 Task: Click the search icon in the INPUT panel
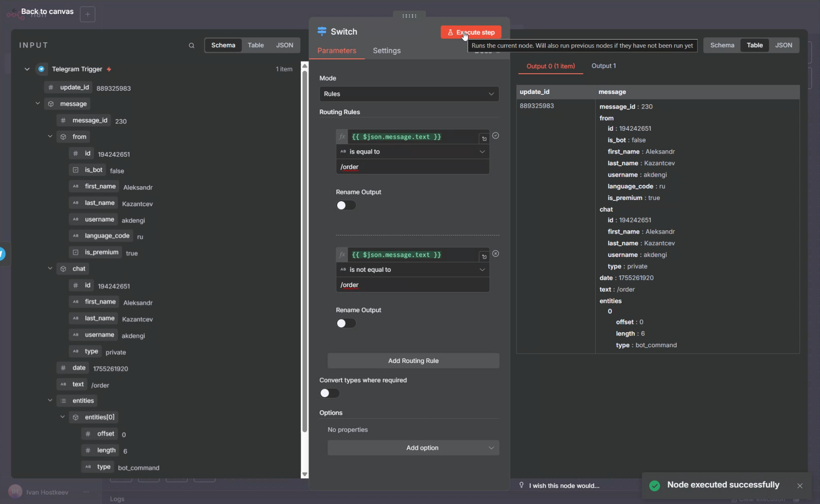(x=192, y=45)
